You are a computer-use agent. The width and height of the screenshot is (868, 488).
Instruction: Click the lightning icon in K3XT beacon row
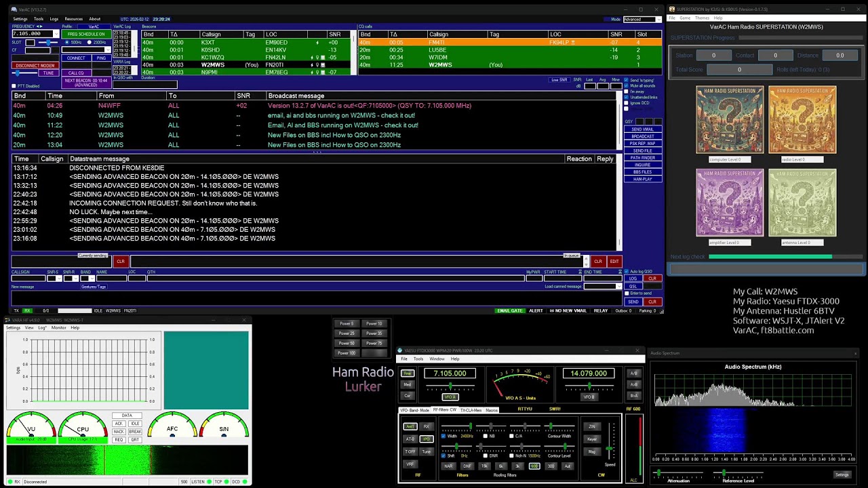[317, 43]
